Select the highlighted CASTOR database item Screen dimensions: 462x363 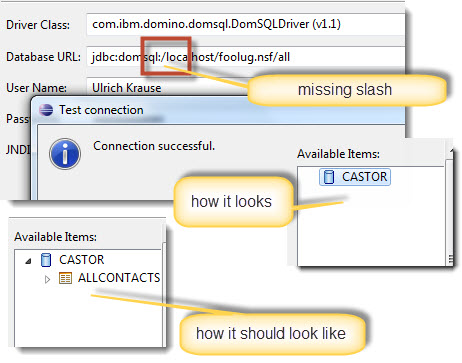(x=355, y=177)
